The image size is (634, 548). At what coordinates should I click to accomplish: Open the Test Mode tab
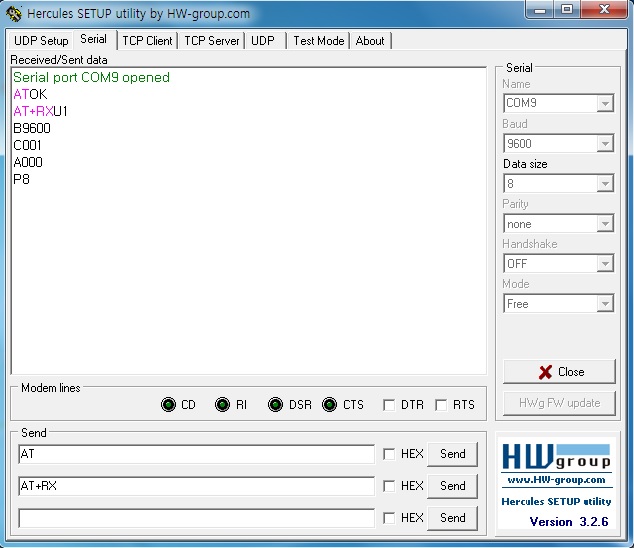coord(319,41)
